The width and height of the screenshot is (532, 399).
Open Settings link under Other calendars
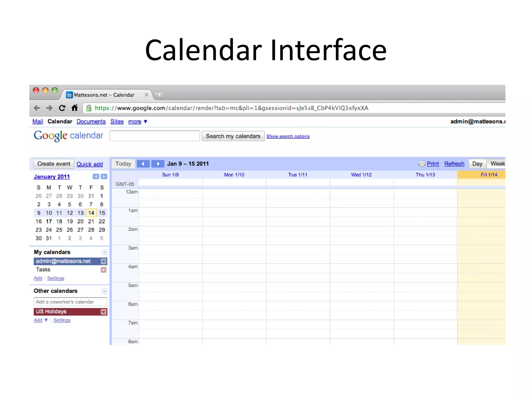[x=62, y=320]
